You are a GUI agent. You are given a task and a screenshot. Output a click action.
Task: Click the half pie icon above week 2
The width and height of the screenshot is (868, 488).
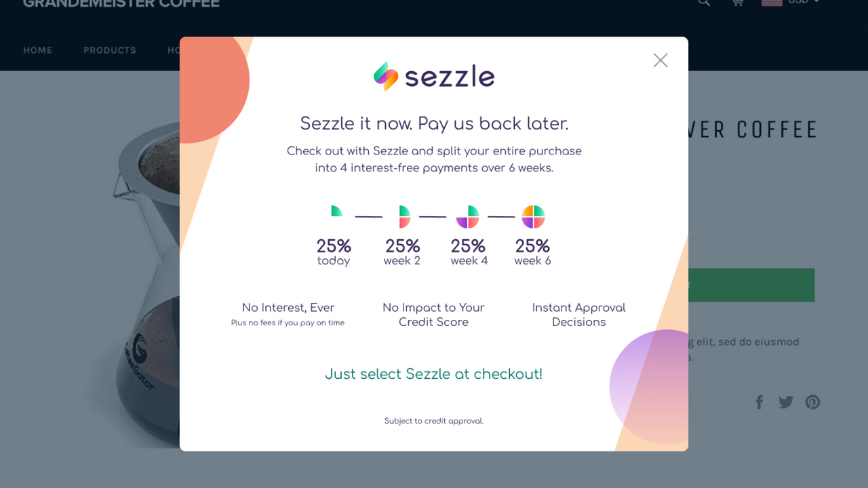(x=404, y=217)
